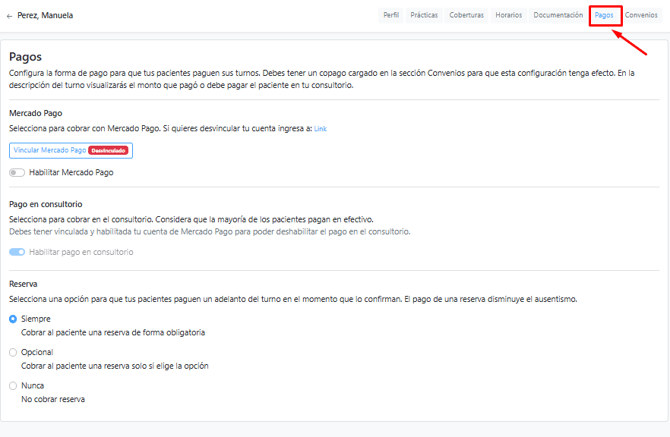
Task: Click the Perez, Manuela name heading
Action: coord(45,15)
